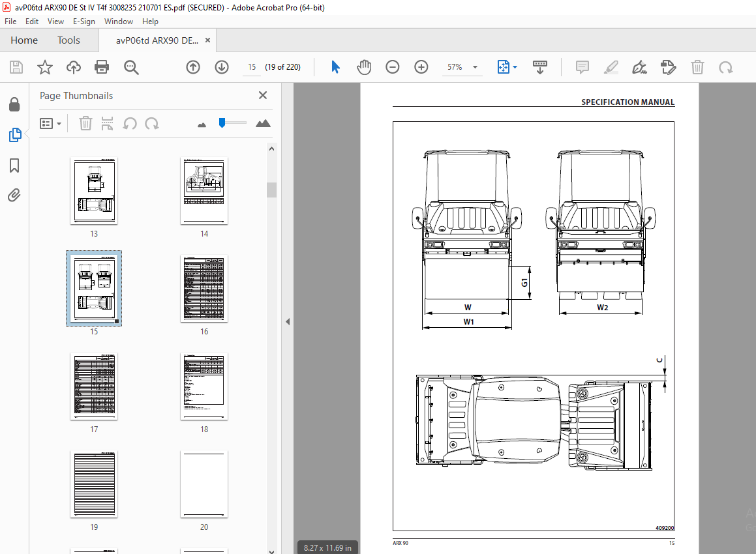Expand fit page options dropdown arrow
Viewport: 756px width, 554px height.
pos(515,67)
